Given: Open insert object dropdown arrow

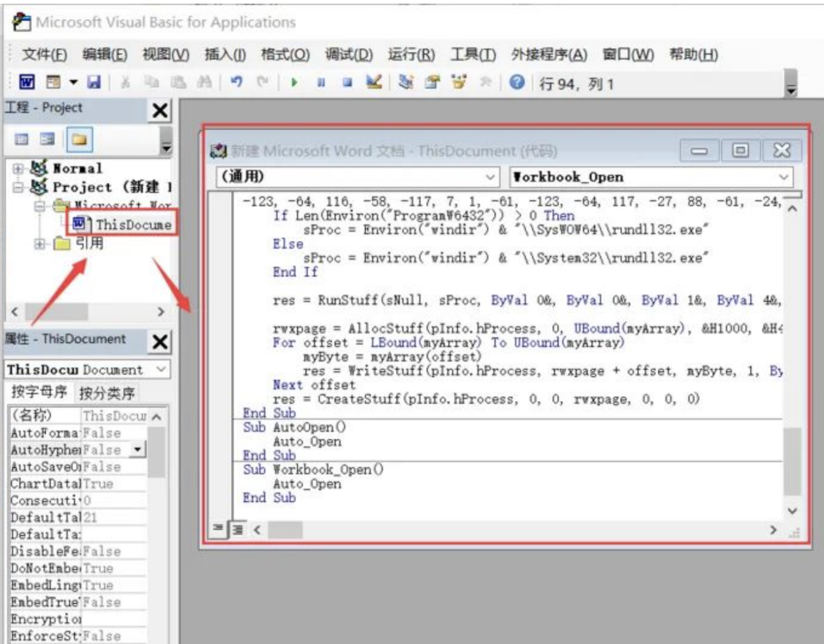Looking at the screenshot, I should pos(73,82).
